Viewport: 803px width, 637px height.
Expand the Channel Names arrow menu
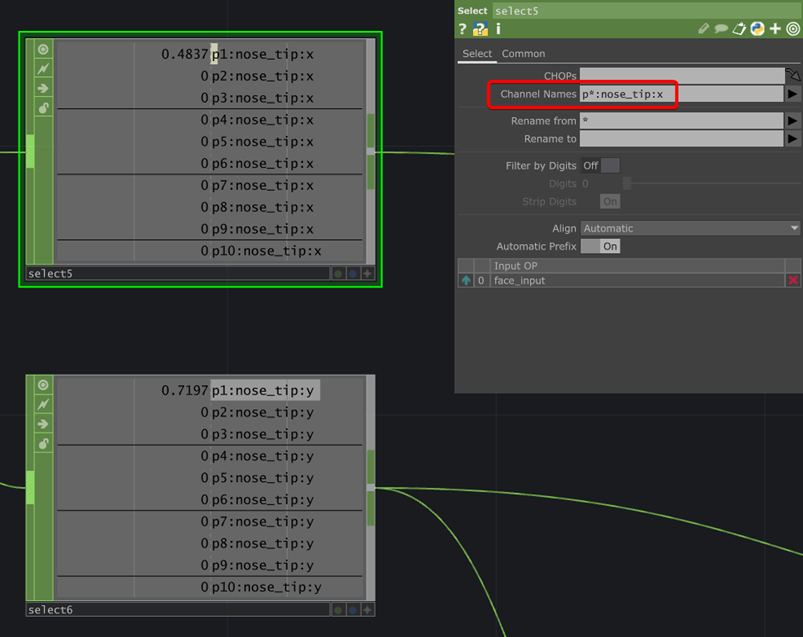tap(793, 94)
